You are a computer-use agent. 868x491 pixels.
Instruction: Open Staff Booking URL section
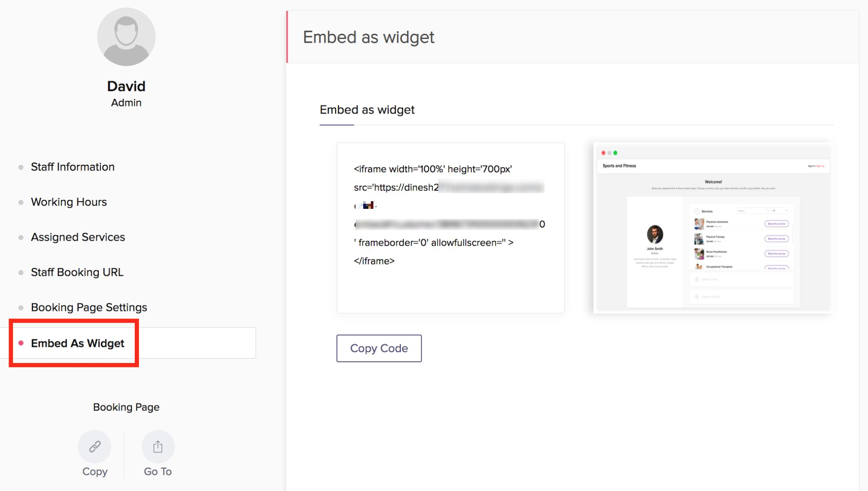coord(77,272)
